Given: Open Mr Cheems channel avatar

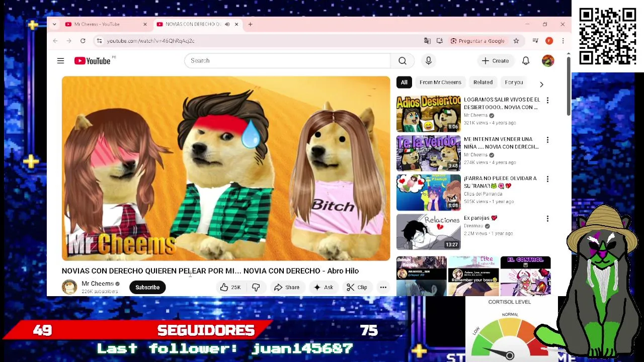Looking at the screenshot, I should point(69,287).
